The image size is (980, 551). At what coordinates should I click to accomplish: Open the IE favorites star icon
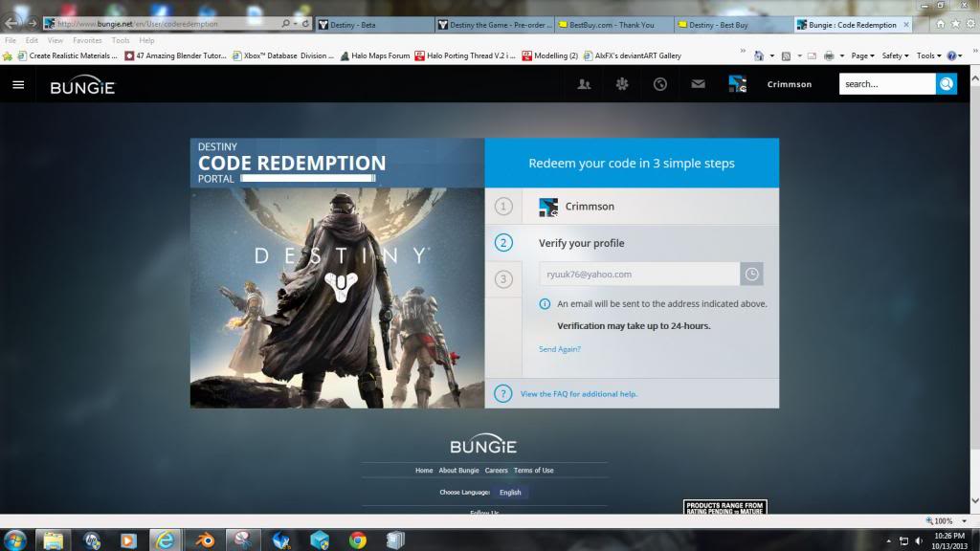956,24
